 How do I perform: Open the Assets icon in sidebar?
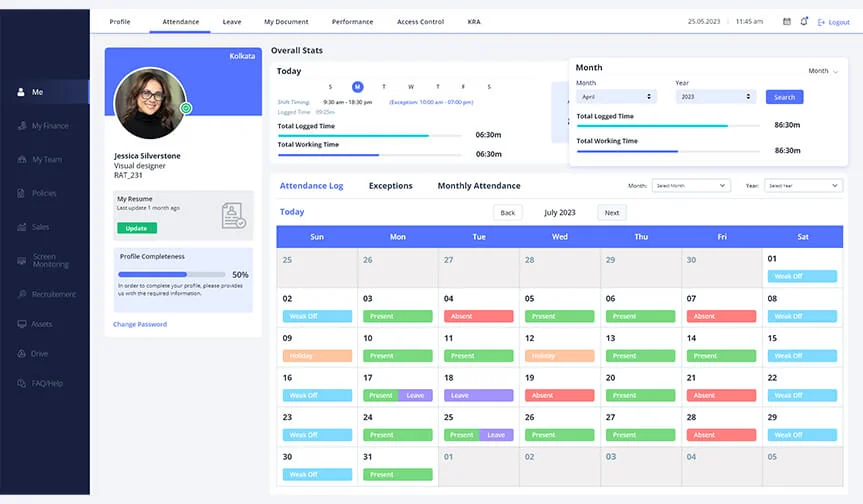[21, 324]
